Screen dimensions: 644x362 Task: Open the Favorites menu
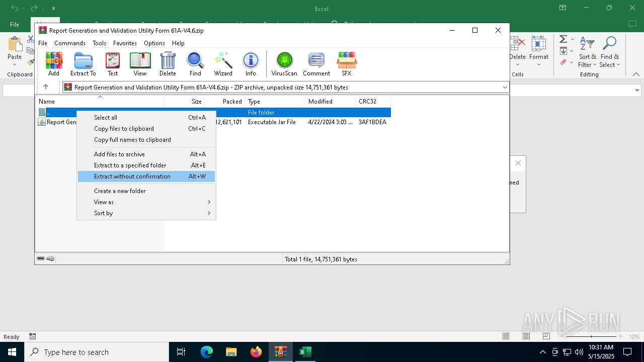point(125,43)
